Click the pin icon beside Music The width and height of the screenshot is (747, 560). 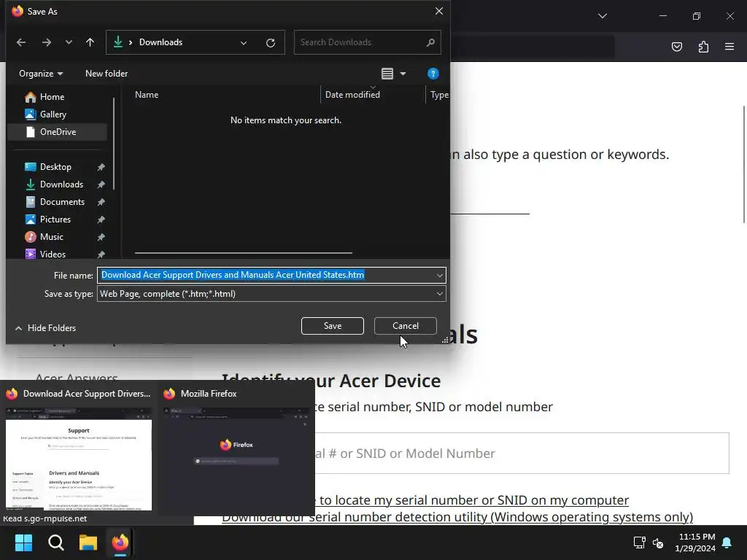[101, 237]
